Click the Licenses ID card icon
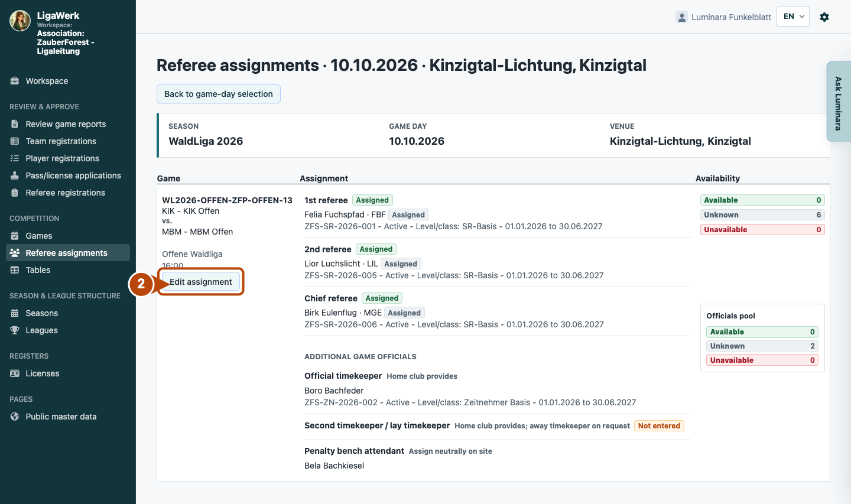The height and width of the screenshot is (504, 851). click(x=15, y=373)
